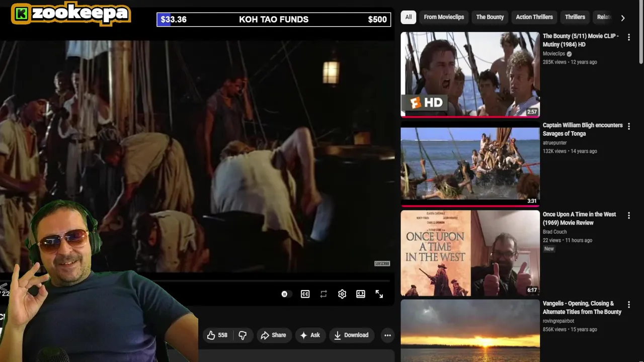Open options menu for Once Upon A Time review
The height and width of the screenshot is (362, 644).
pos(628,215)
